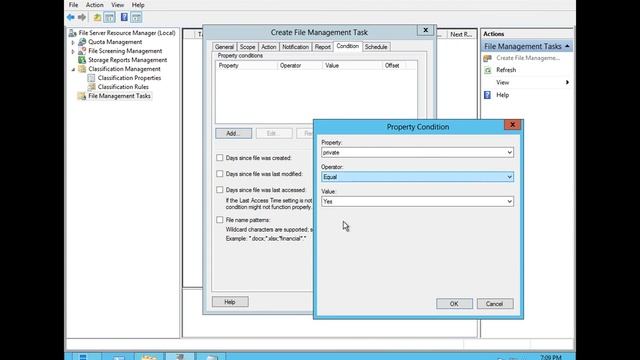The width and height of the screenshot is (640, 360).
Task: Enable Days since file was created checkbox
Action: [220, 158]
